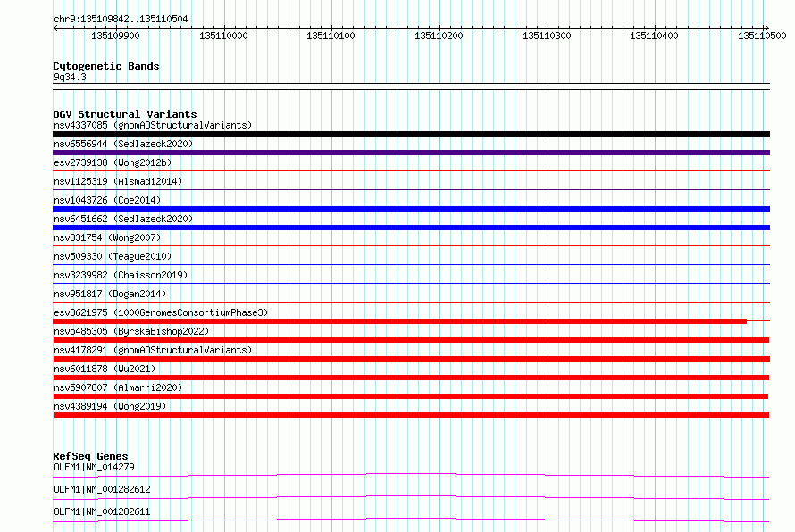Viewport: 795px width, 532px height.
Task: Click the purple bar of nsv6556944
Action: (x=411, y=153)
